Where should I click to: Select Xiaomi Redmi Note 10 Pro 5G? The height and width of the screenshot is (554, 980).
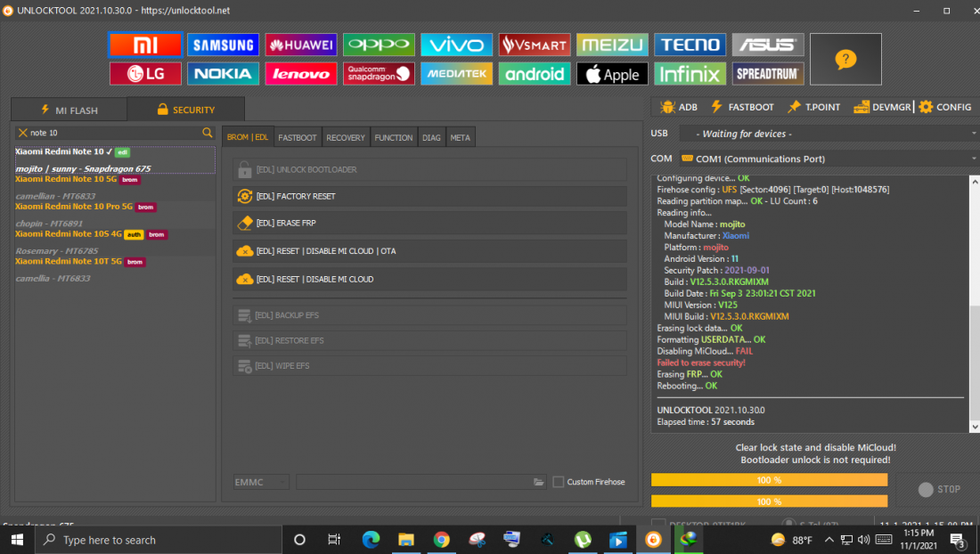coord(115,215)
